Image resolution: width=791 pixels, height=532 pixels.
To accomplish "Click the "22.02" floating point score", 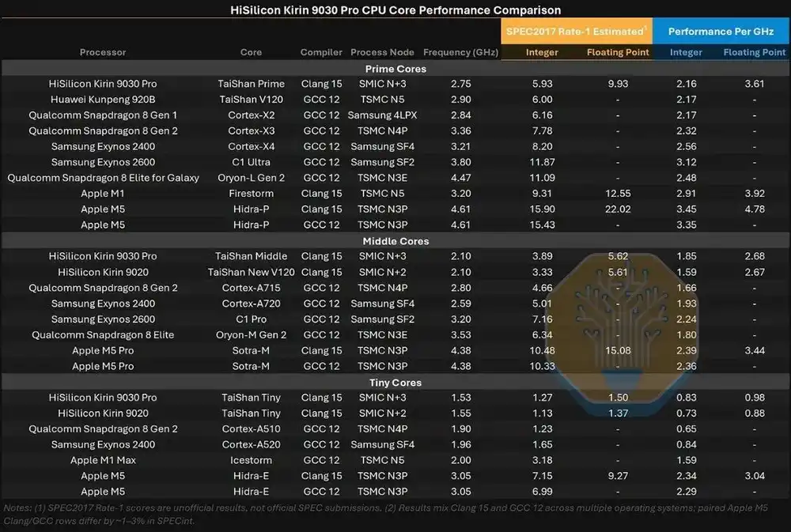I will (618, 209).
